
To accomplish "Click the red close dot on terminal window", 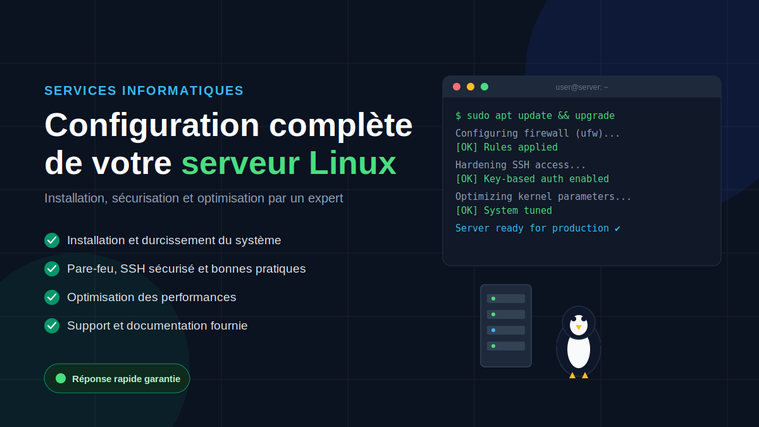I will [456, 87].
